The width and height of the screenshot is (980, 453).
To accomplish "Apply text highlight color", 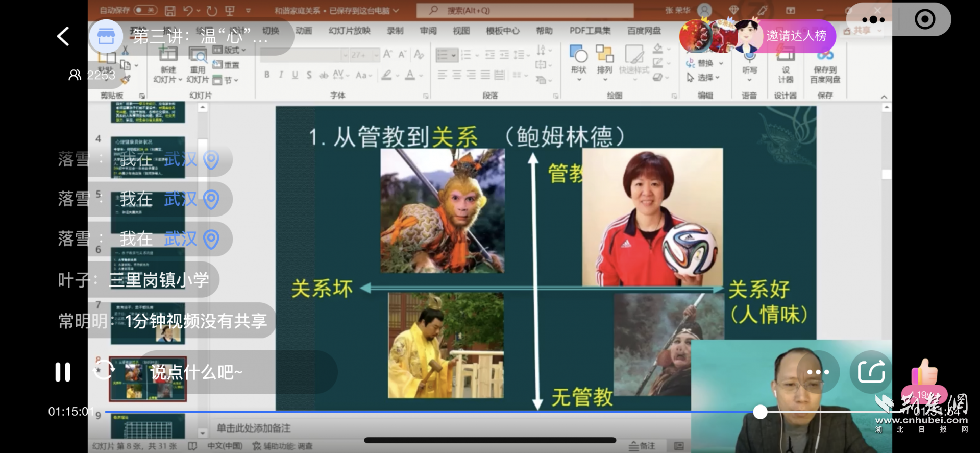I will (x=387, y=75).
